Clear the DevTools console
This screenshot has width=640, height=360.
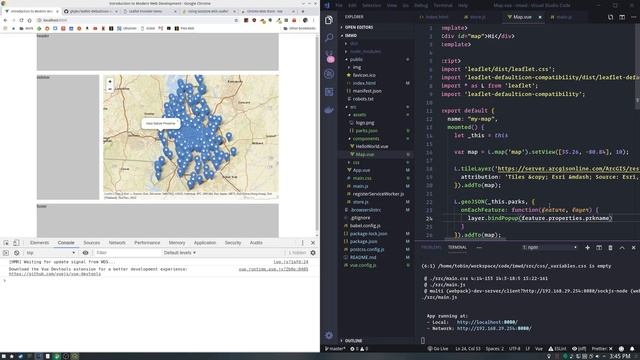coord(16,253)
